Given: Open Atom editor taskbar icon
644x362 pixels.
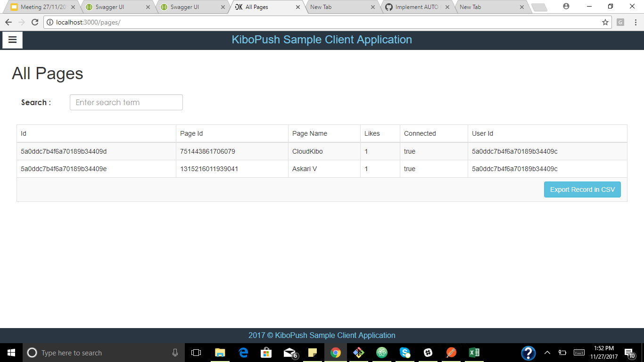Looking at the screenshot, I should click(x=382, y=353).
